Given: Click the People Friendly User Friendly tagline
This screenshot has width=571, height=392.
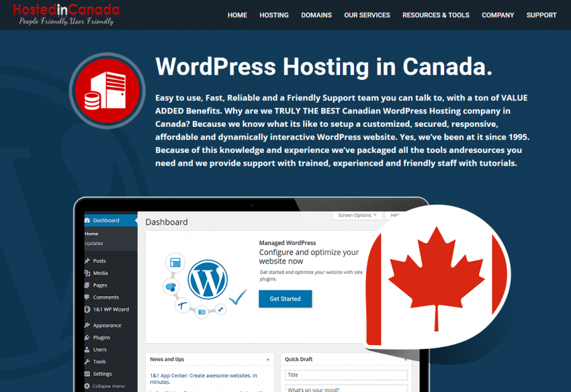Looking at the screenshot, I should (x=66, y=21).
